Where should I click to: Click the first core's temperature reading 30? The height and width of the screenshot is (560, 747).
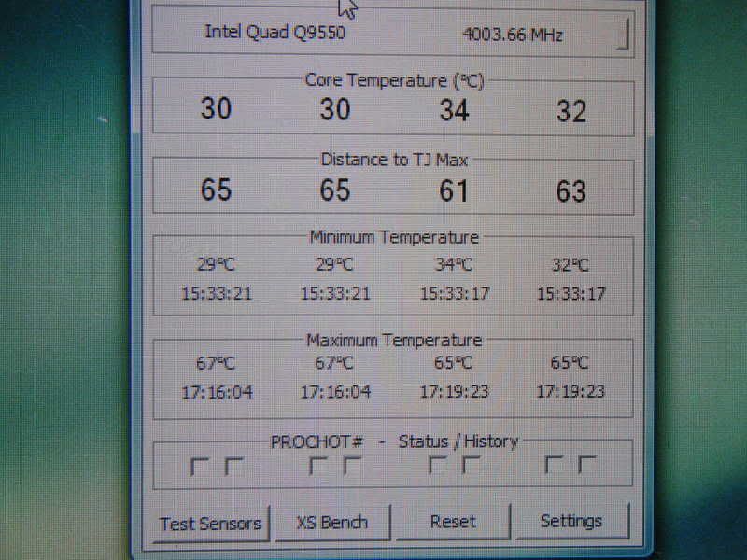[x=216, y=108]
